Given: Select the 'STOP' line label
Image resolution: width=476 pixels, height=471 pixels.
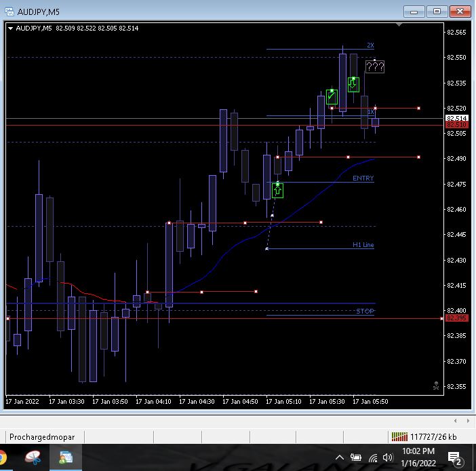Looking at the screenshot, I should pyautogui.click(x=365, y=311).
